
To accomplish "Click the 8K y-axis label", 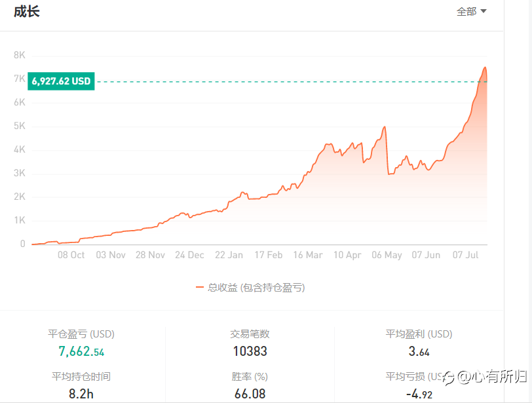I will click(x=20, y=55).
